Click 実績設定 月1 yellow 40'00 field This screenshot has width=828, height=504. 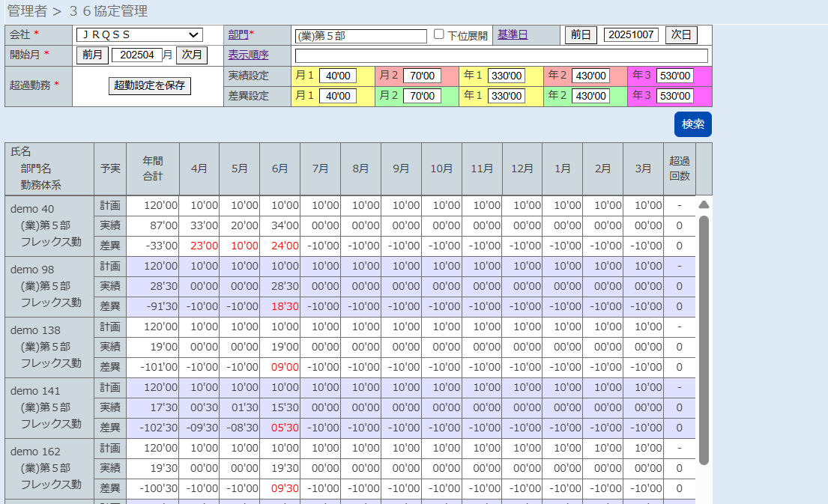tap(338, 76)
